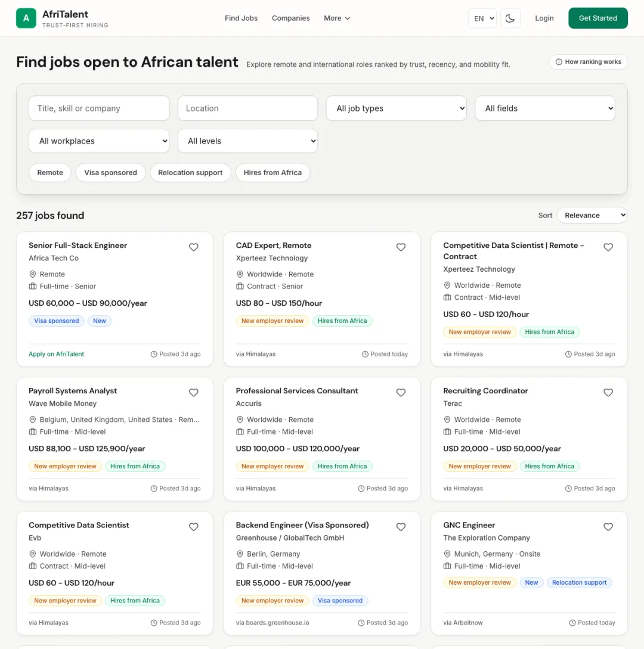The image size is (644, 649).
Task: Heart the GNC Engineer job
Action: point(608,527)
